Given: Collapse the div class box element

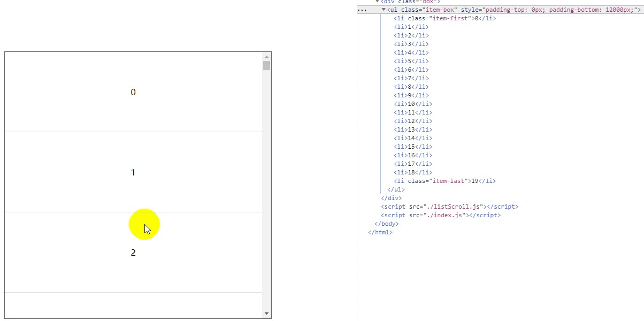Looking at the screenshot, I should 377,2.
